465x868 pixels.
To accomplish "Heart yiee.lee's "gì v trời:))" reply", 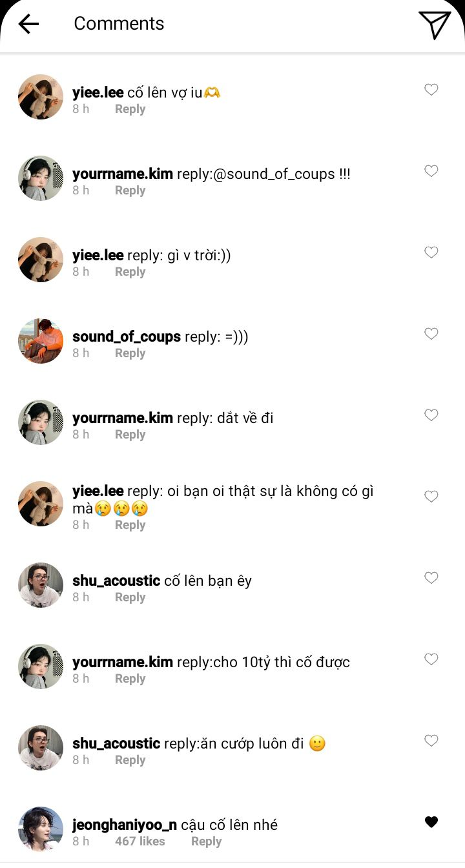I will coord(431,253).
